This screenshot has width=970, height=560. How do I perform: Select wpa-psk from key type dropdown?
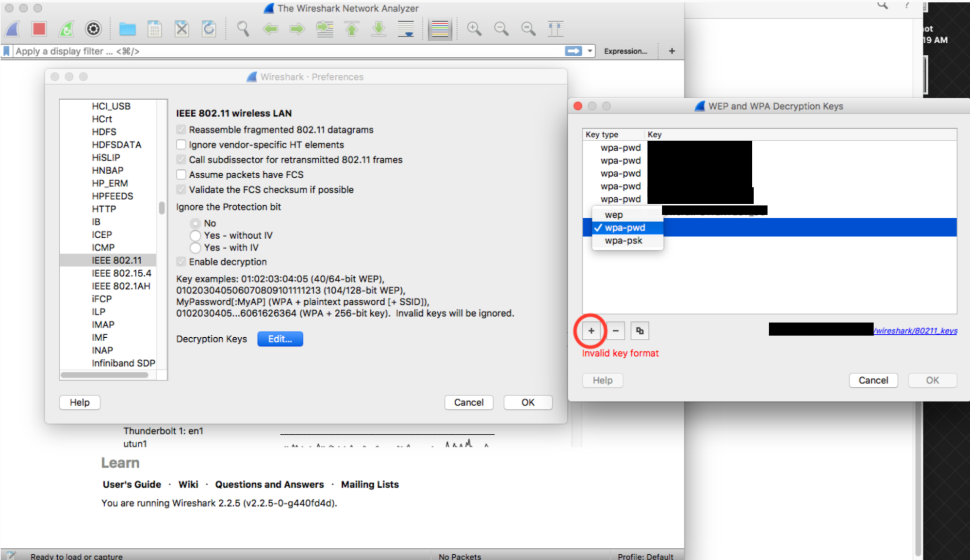coord(624,241)
